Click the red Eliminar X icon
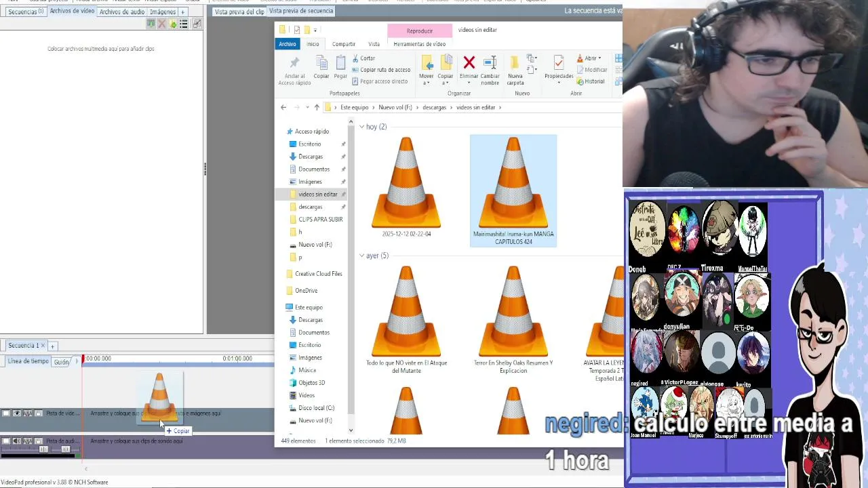This screenshot has width=868, height=488. click(x=469, y=62)
